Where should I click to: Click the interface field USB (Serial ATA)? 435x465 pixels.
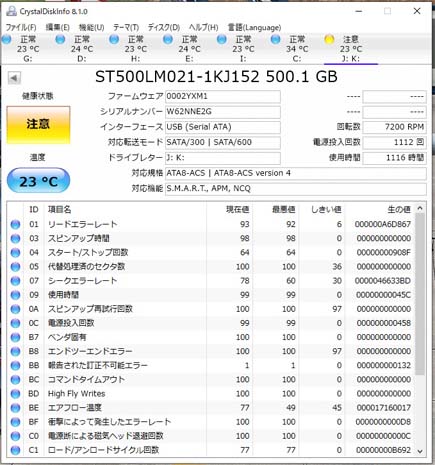pos(223,127)
